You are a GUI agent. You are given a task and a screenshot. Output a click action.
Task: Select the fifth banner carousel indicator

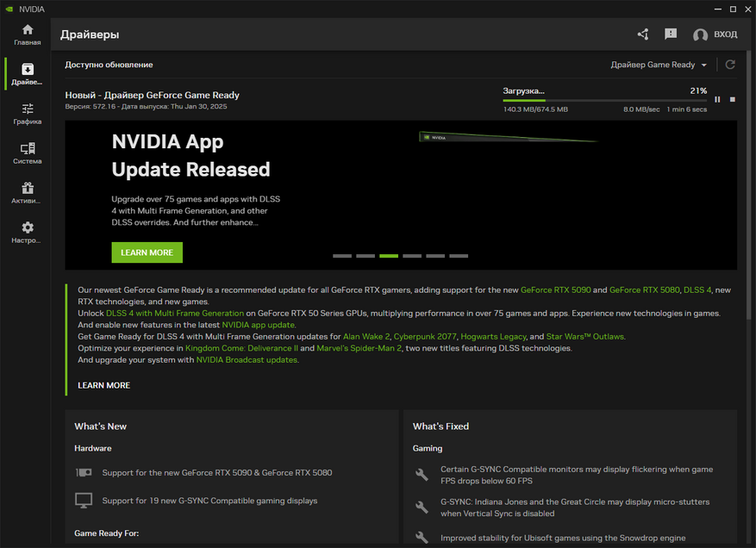click(435, 256)
